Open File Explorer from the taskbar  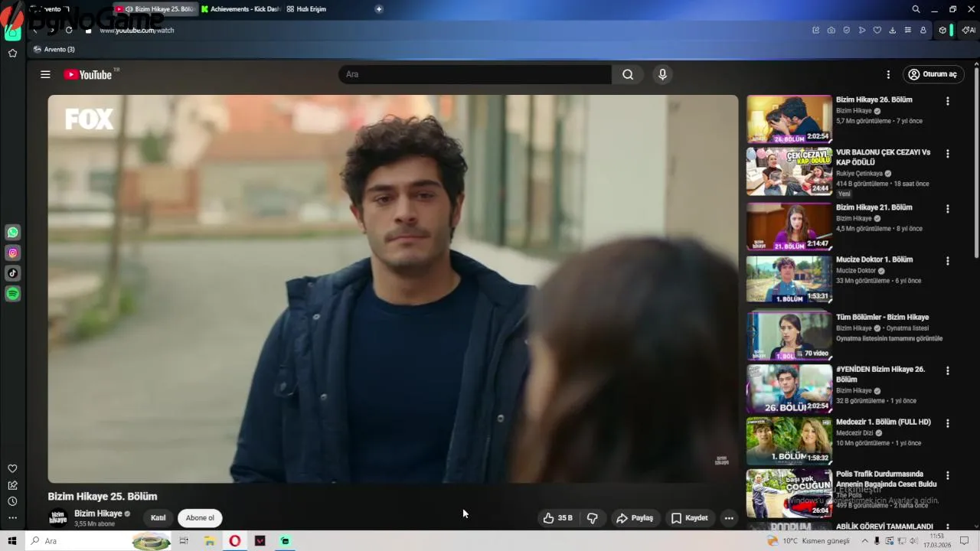point(209,541)
